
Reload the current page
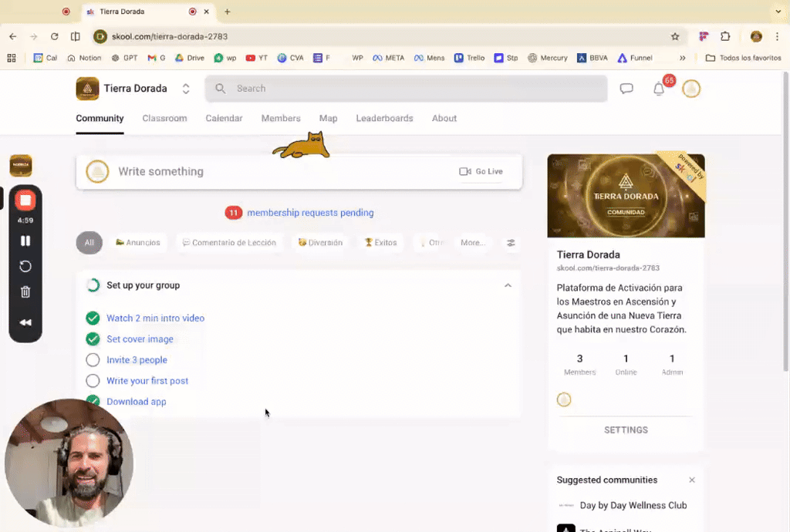coord(55,36)
